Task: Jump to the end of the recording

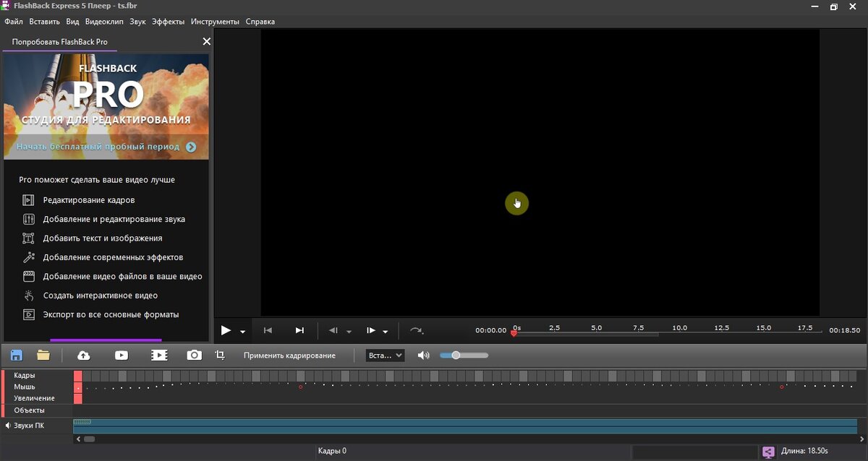Action: [299, 330]
